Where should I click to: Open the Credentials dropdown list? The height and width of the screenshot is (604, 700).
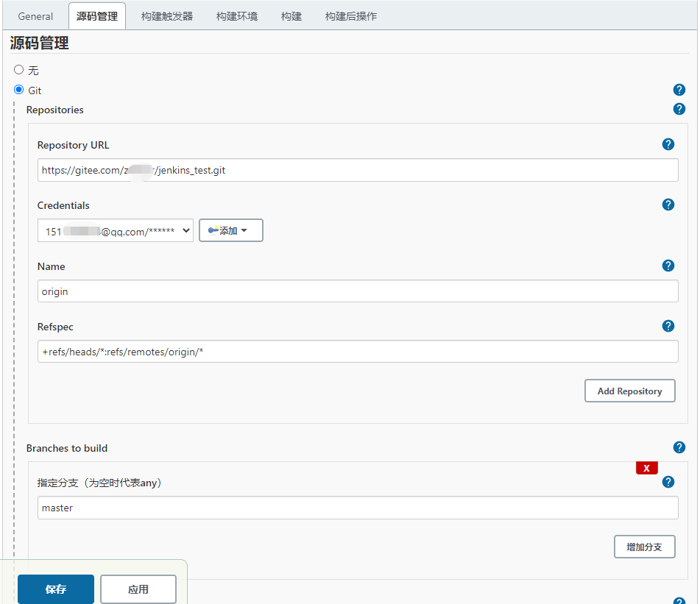(x=115, y=230)
